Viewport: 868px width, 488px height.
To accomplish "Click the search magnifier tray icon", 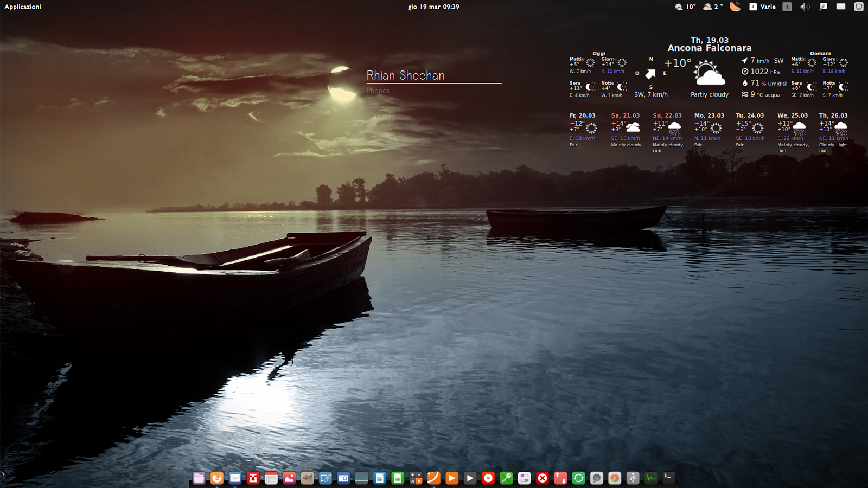I will (x=823, y=7).
